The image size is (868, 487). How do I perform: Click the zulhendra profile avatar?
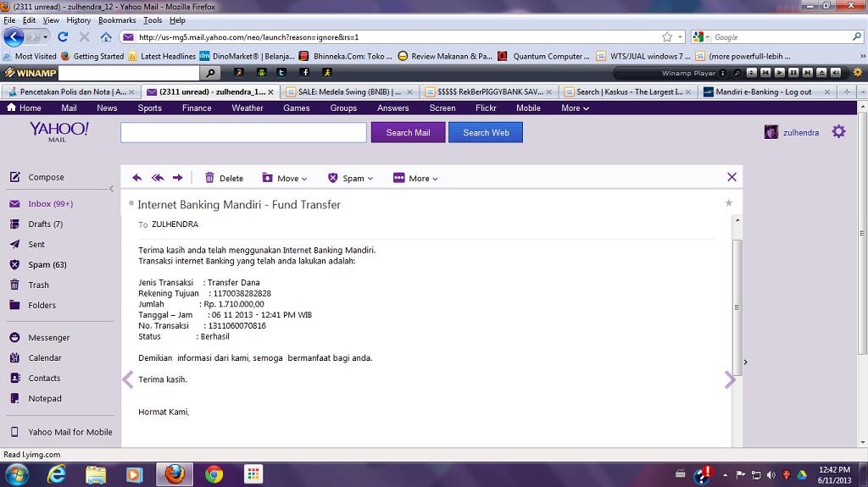click(771, 132)
